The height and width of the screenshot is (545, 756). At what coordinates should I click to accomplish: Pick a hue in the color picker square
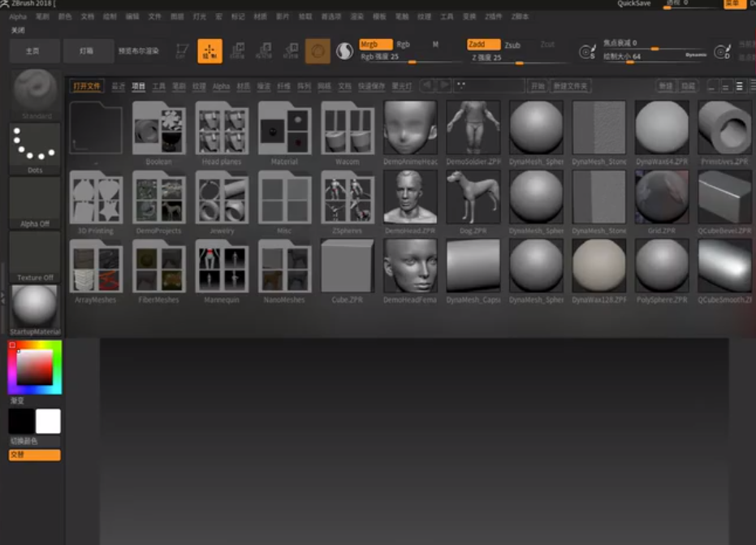35,367
